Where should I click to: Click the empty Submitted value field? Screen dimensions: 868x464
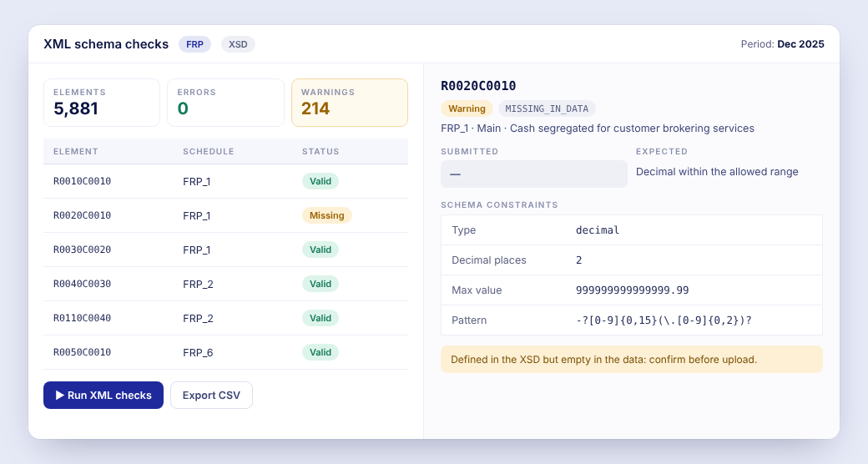[534, 174]
